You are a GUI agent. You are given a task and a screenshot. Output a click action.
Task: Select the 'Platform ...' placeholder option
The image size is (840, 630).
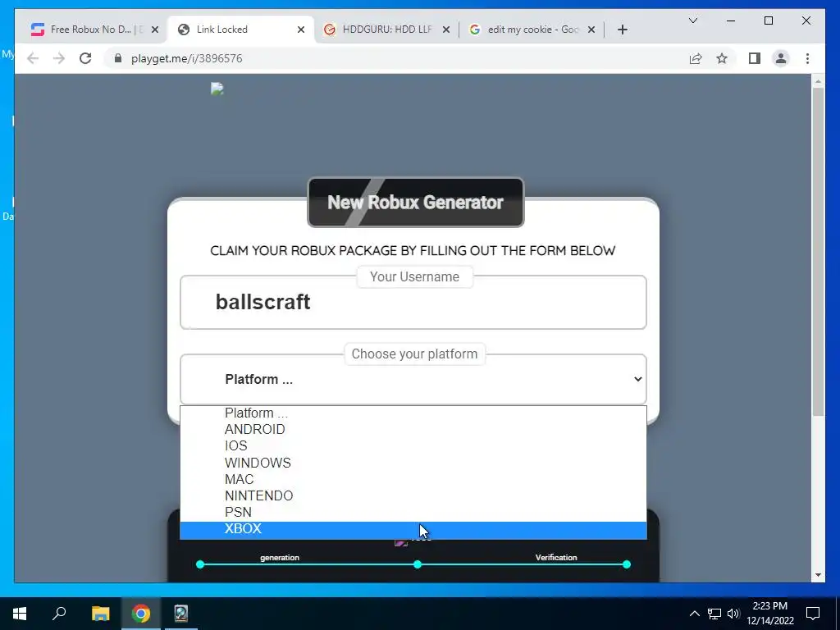coord(413,413)
